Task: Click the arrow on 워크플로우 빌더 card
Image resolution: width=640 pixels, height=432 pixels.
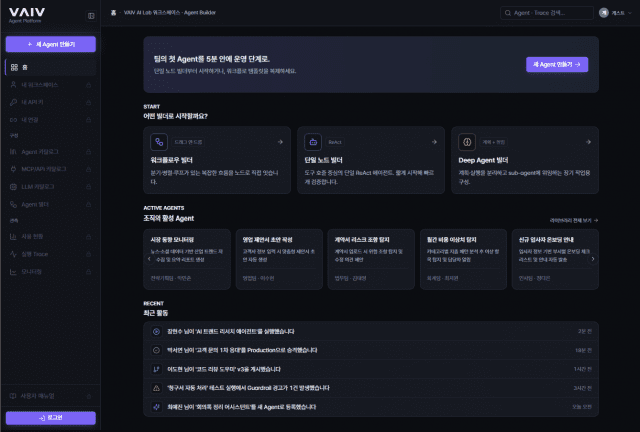Action: 280,142
